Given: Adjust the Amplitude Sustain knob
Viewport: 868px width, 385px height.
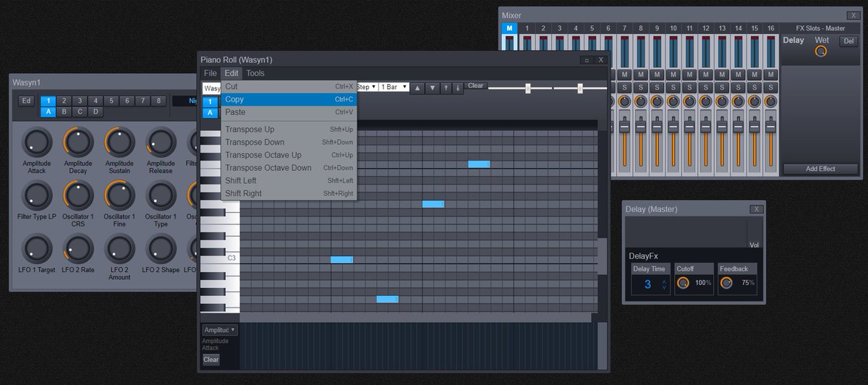Looking at the screenshot, I should click(119, 142).
